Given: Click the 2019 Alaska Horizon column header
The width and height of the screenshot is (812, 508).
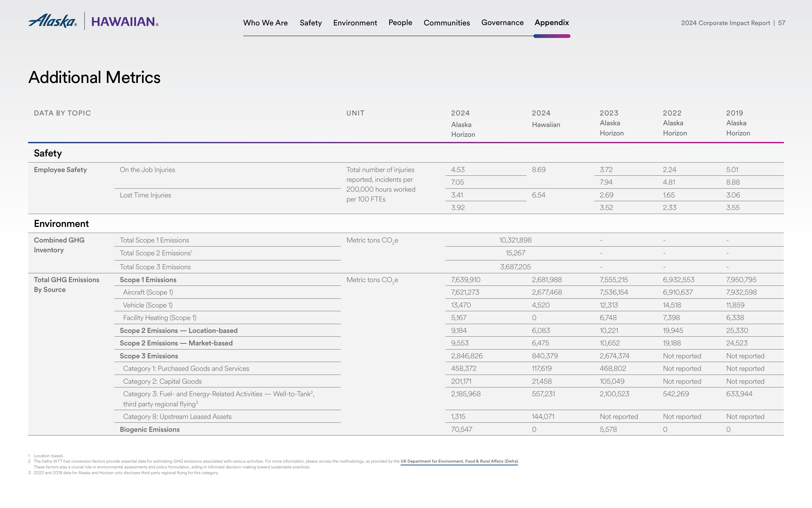Looking at the screenshot, I should pos(738,123).
